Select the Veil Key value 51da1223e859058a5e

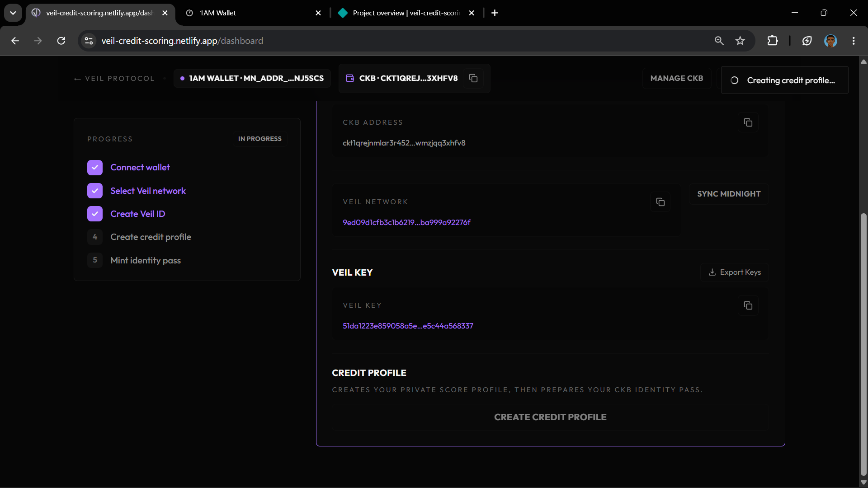pyautogui.click(x=408, y=326)
